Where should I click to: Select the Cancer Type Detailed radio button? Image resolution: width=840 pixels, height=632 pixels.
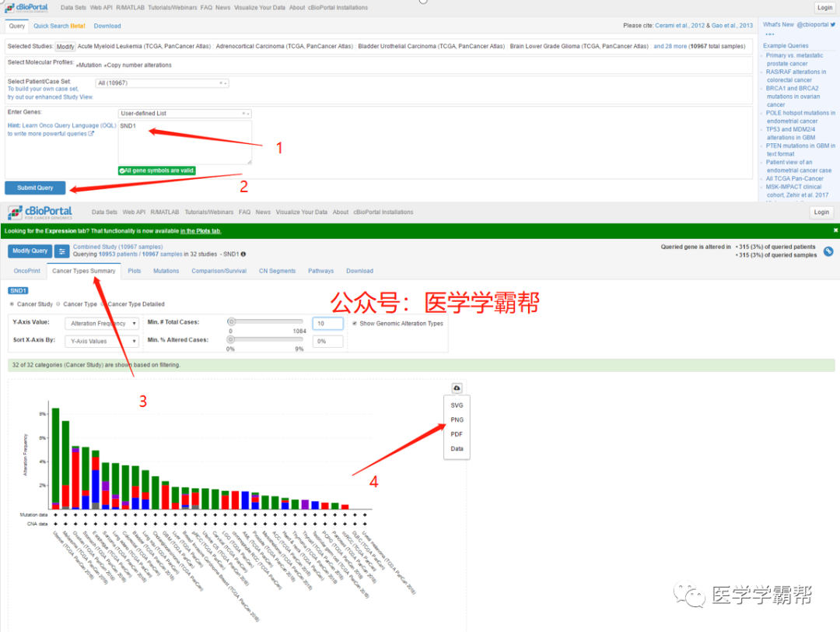103,304
